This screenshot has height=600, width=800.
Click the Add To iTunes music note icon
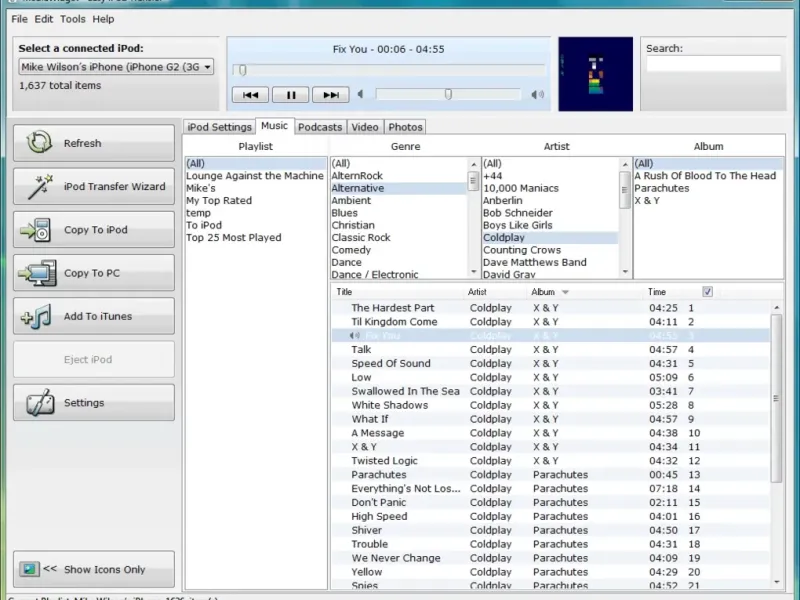(x=37, y=317)
